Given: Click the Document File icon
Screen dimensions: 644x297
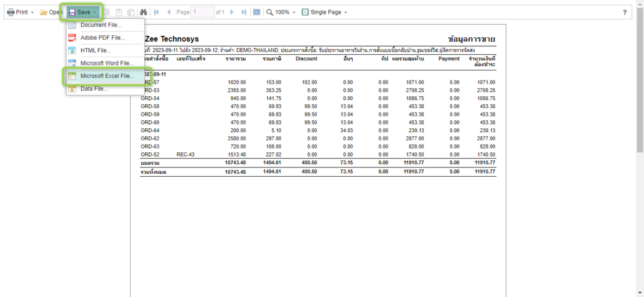Looking at the screenshot, I should pyautogui.click(x=72, y=25).
